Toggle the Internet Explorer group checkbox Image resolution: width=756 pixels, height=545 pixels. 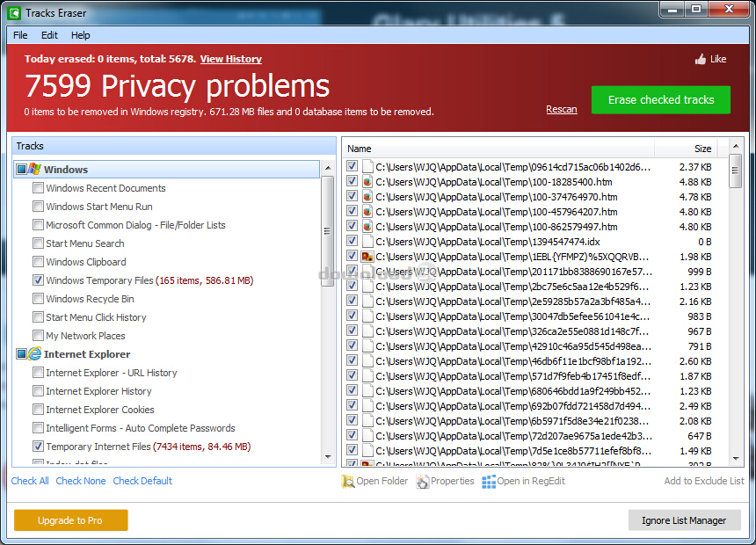coord(21,354)
